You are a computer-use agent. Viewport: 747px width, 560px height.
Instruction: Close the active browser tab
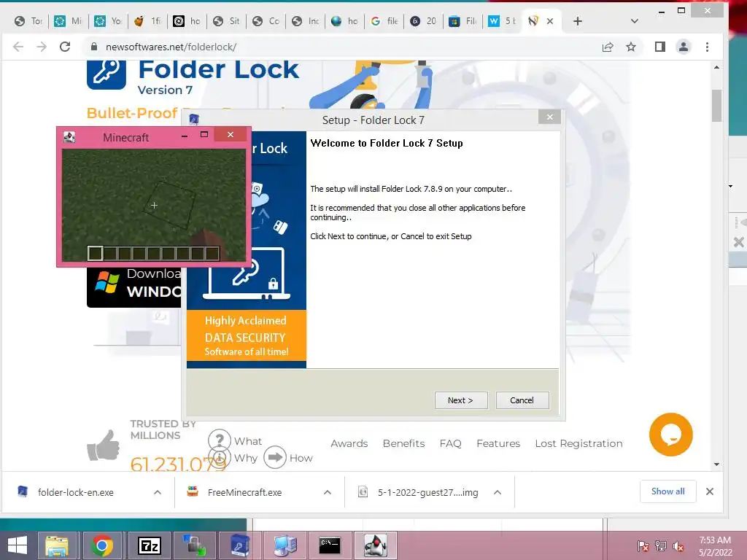point(550,21)
